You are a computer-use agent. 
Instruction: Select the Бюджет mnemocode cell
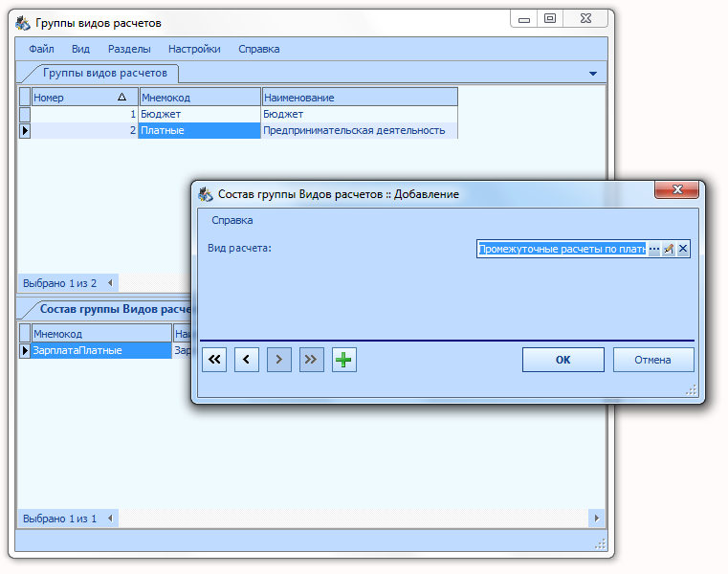point(200,114)
